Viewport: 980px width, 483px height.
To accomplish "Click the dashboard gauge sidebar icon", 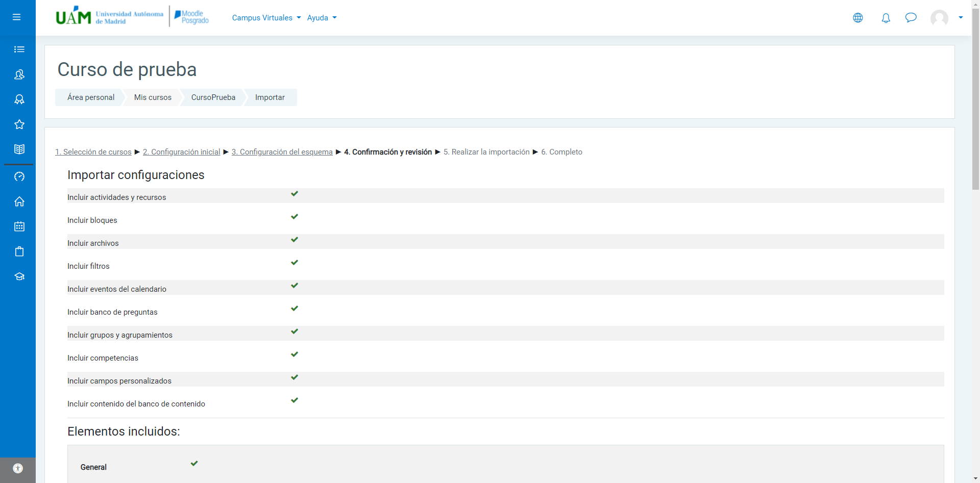I will coord(19,176).
